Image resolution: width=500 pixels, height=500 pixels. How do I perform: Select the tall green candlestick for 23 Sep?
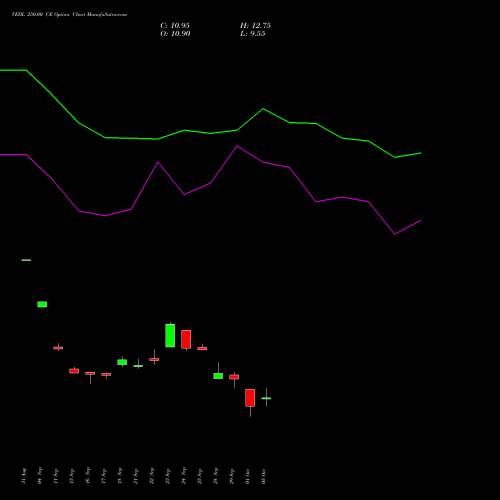pos(170,335)
